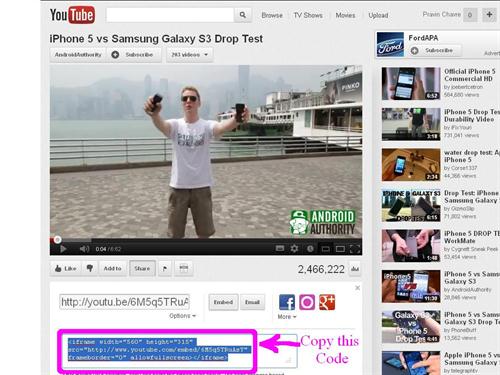Select the youtu.be share link field
500x375 pixels.
point(125,302)
